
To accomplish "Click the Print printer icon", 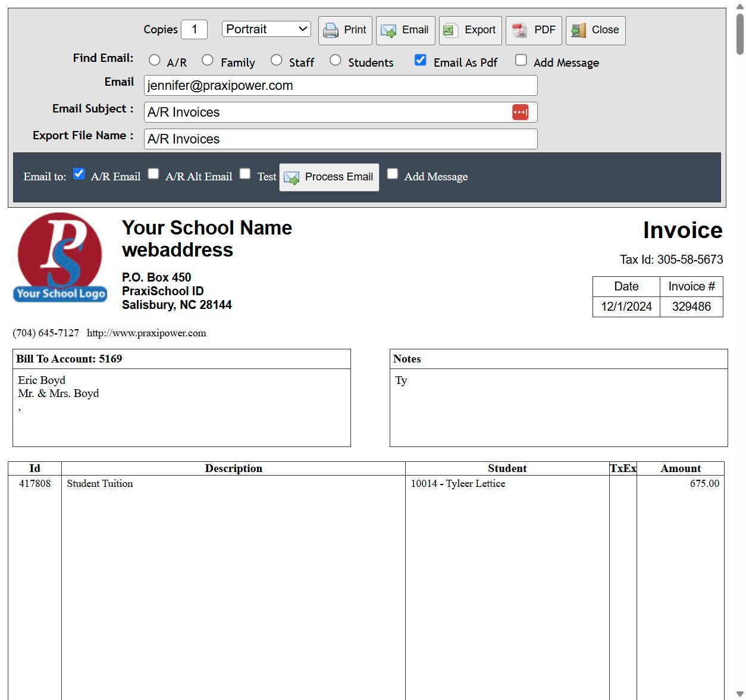I will (x=331, y=30).
